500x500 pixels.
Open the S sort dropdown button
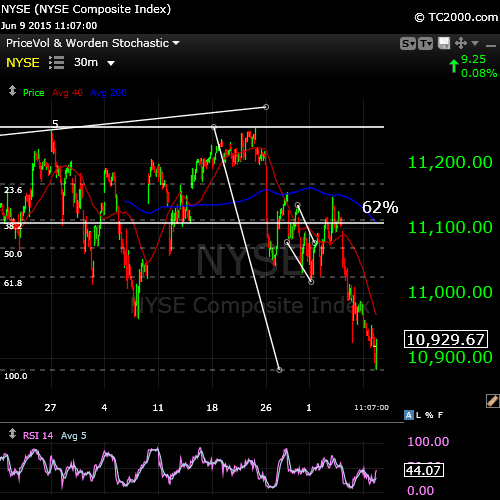[x=408, y=44]
